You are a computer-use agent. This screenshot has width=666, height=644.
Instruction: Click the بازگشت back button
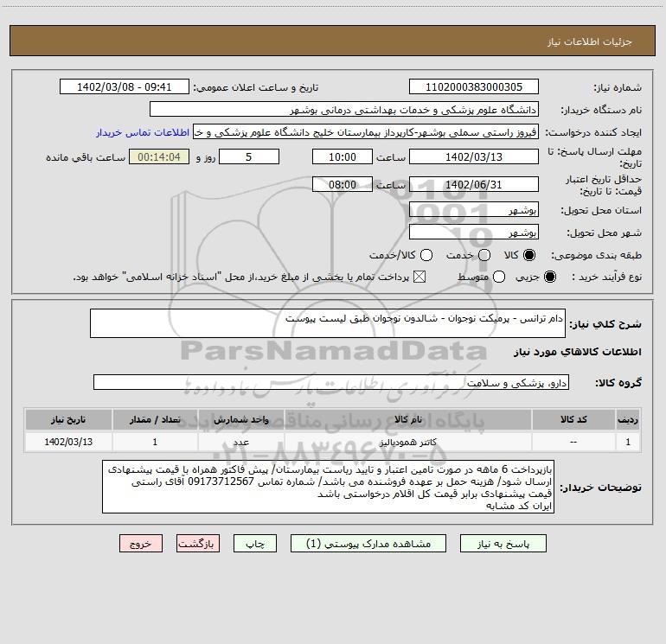click(198, 544)
